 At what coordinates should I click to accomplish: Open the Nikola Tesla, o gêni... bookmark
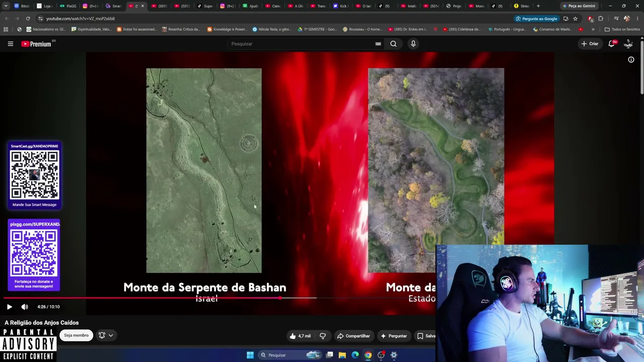click(x=272, y=29)
